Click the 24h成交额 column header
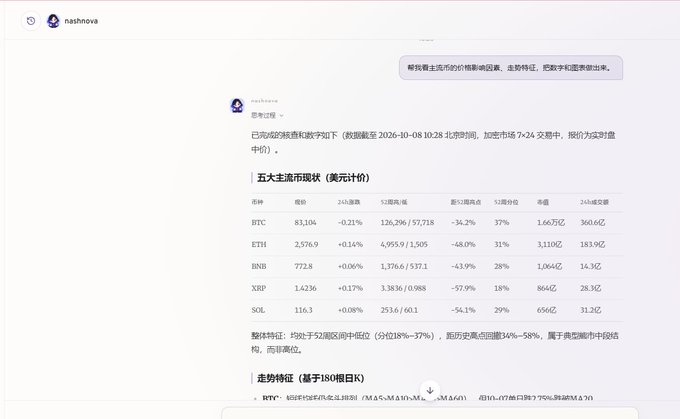Screen dimensions: 680x419 click(x=595, y=202)
